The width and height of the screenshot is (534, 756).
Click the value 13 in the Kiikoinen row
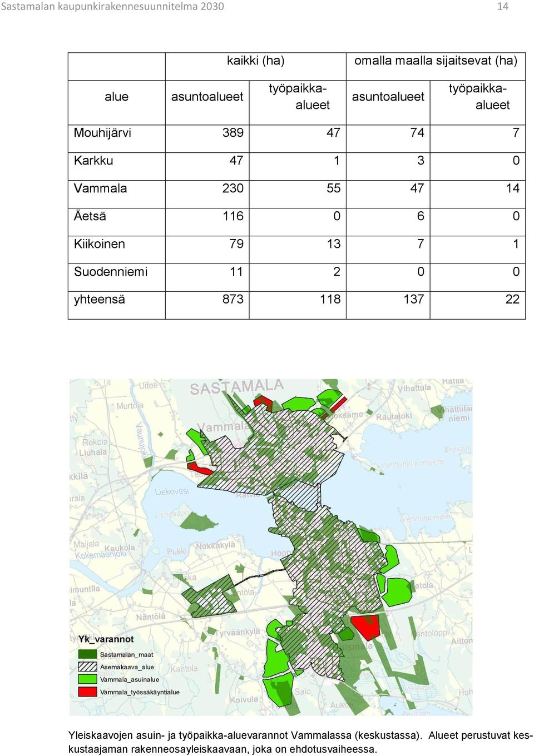(x=334, y=244)
